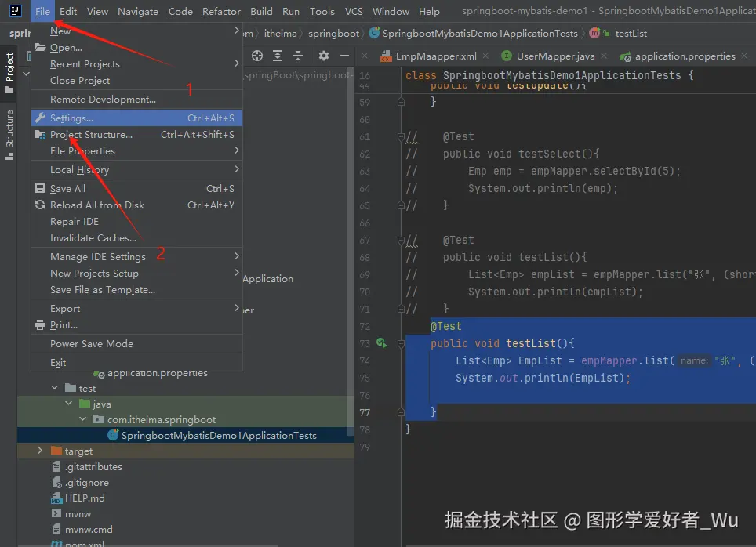
Task: Click the Reload from Disk icon
Action: tap(40, 205)
